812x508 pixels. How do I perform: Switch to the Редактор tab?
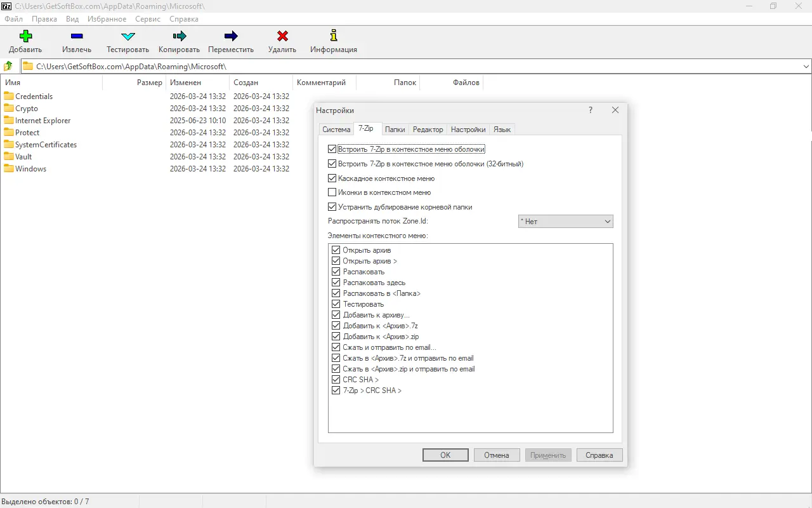coord(428,130)
